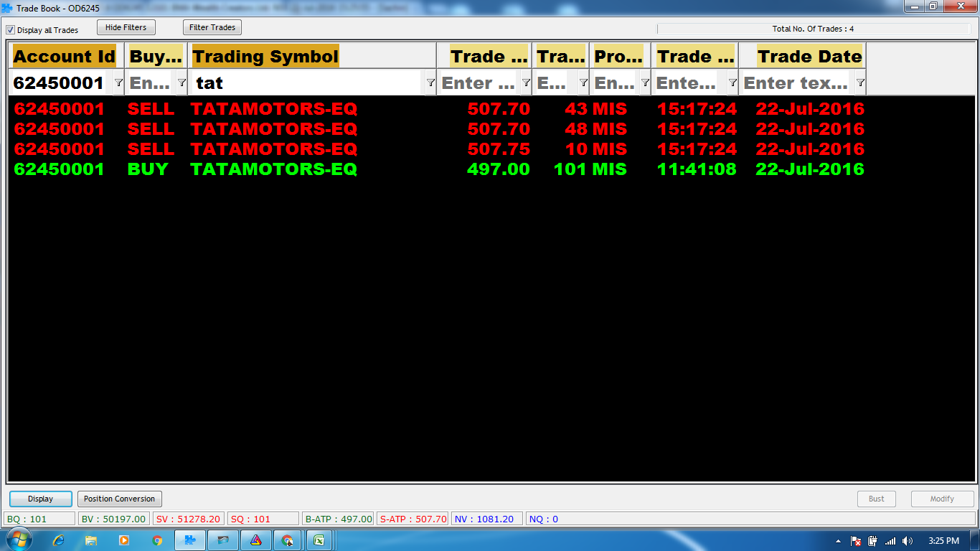Click the Trade Book window title icon

[7, 8]
